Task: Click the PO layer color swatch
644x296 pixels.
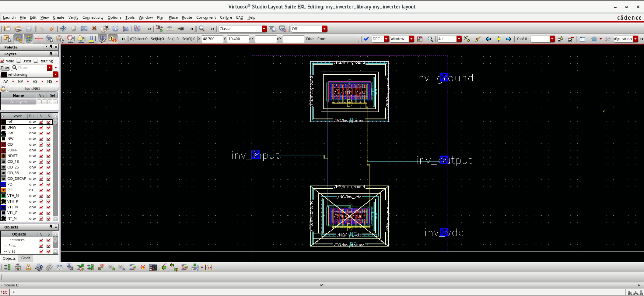Action: coord(3,184)
